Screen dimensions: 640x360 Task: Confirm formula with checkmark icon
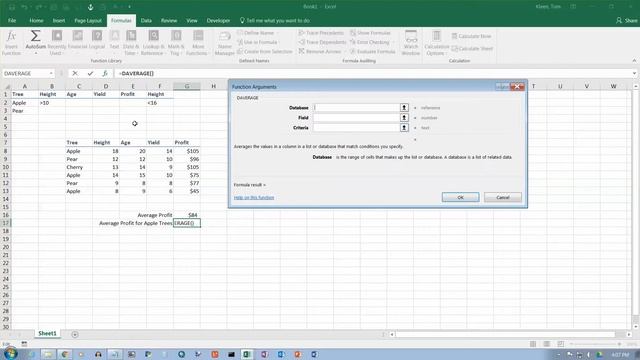[x=90, y=73]
